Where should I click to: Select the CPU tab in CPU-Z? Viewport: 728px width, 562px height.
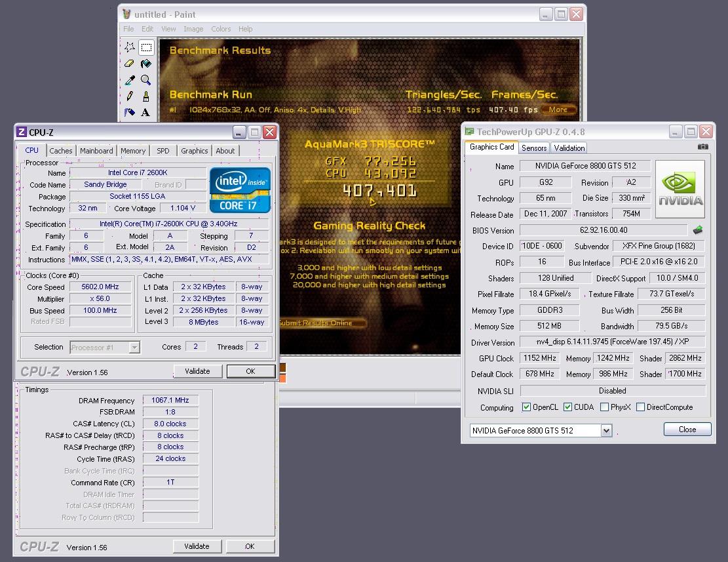click(x=32, y=150)
